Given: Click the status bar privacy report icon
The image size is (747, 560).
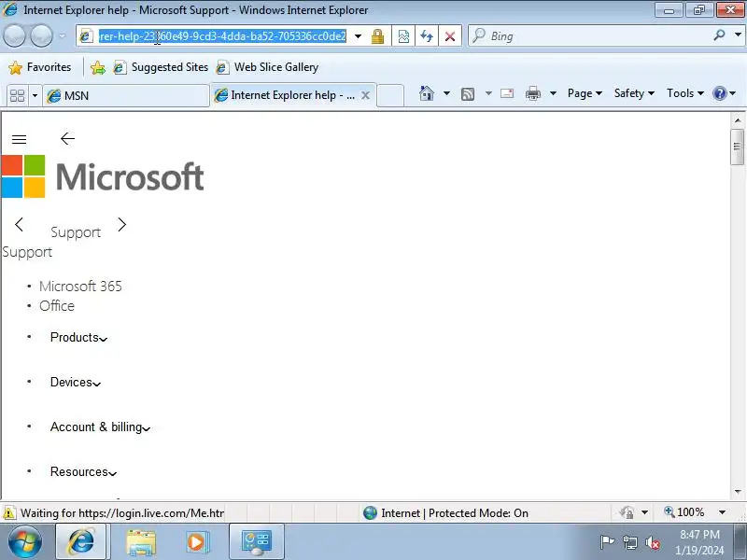Looking at the screenshot, I should (627, 512).
